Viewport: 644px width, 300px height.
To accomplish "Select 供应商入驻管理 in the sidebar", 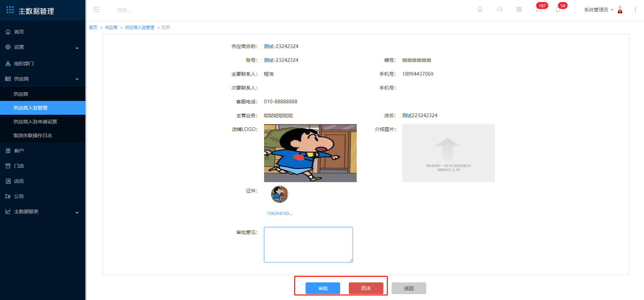I will pos(43,108).
